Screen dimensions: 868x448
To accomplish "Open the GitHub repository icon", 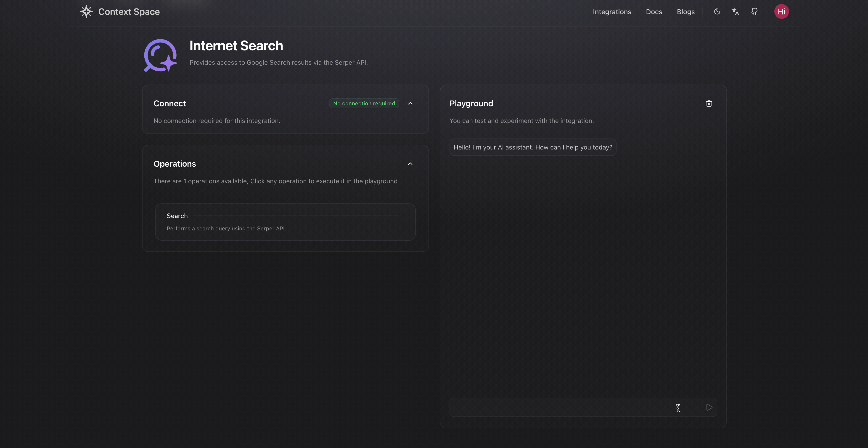I will click(x=754, y=11).
